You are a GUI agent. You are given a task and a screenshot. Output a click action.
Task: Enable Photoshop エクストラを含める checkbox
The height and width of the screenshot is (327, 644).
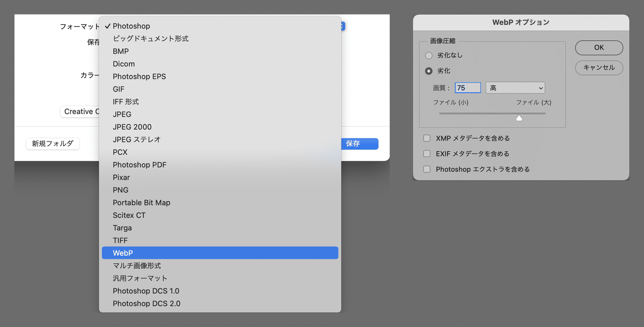[x=427, y=169]
